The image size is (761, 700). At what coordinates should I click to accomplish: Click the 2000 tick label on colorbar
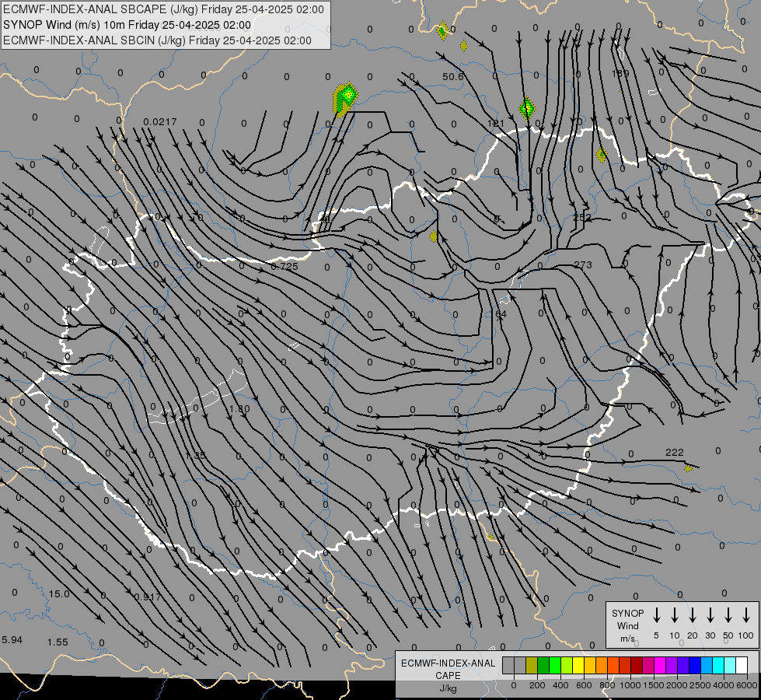tap(677, 685)
